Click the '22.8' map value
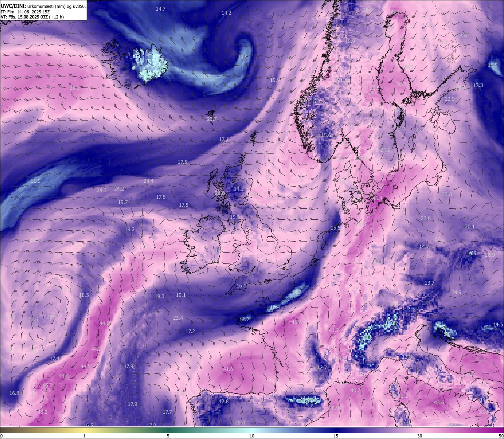 point(426,218)
